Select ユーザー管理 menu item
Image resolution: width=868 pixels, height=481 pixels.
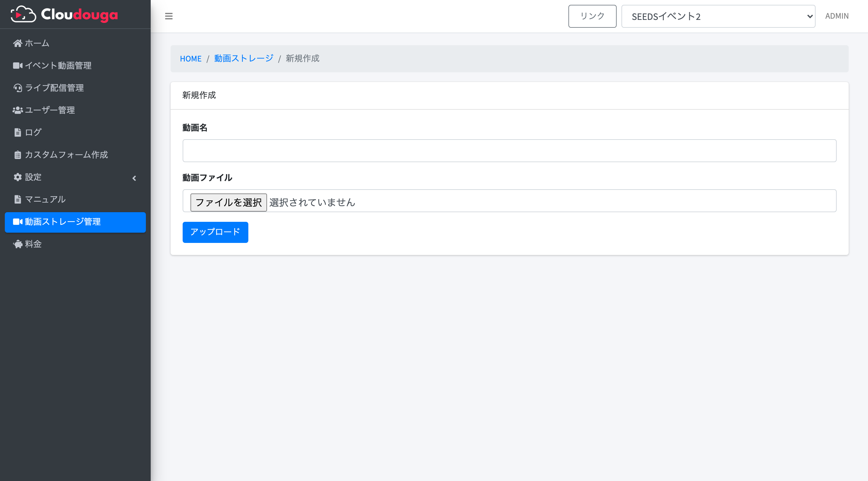click(75, 110)
